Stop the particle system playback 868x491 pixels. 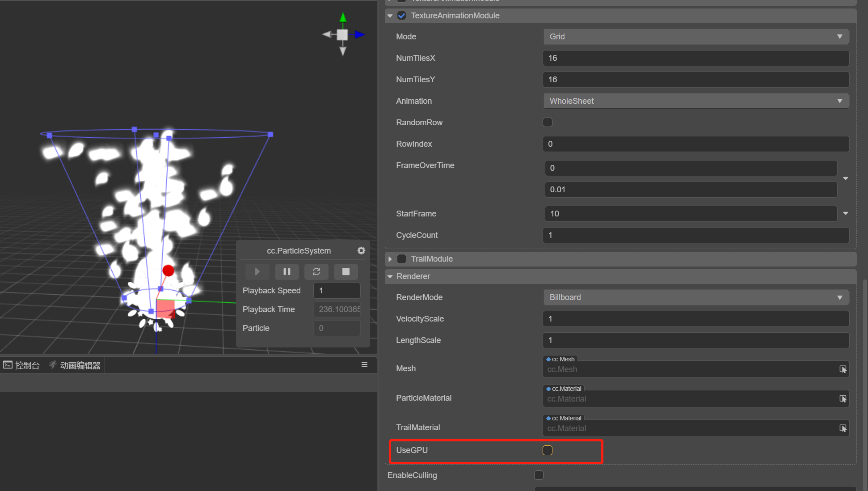[x=346, y=271]
